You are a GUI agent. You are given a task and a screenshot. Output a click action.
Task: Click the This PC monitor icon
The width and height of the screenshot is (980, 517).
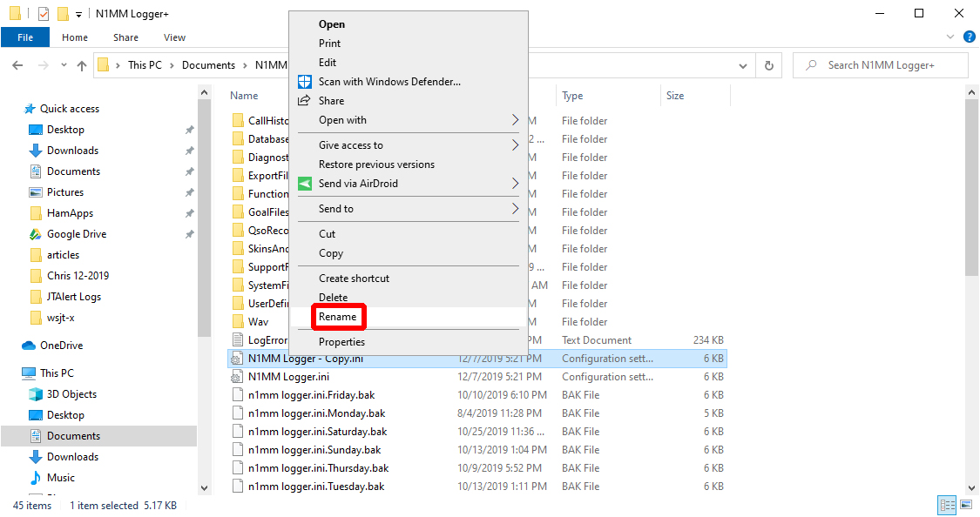click(x=29, y=373)
